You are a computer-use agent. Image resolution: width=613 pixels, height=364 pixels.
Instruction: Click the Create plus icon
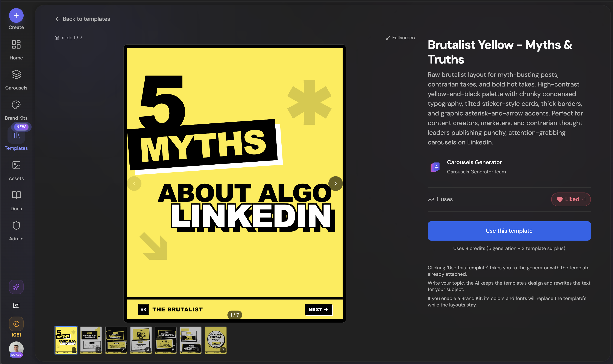click(16, 15)
